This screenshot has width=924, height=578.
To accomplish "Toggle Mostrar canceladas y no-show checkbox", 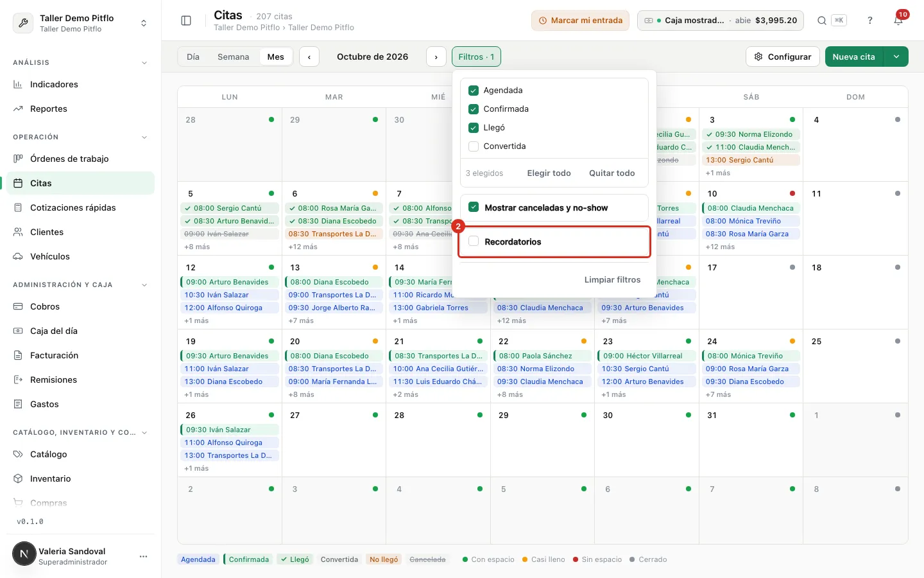I will pyautogui.click(x=474, y=207).
